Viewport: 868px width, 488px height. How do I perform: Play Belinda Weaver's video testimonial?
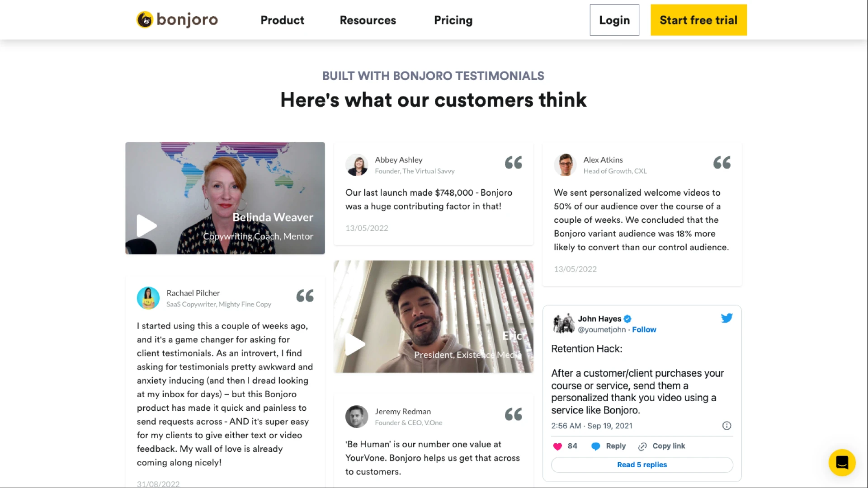click(x=146, y=226)
